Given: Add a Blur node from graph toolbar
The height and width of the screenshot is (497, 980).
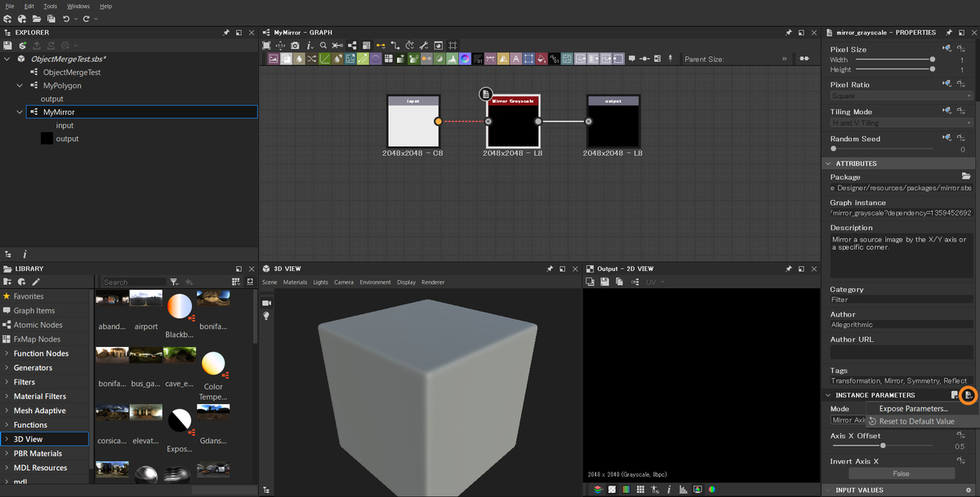Looking at the screenshot, I should coord(298,59).
